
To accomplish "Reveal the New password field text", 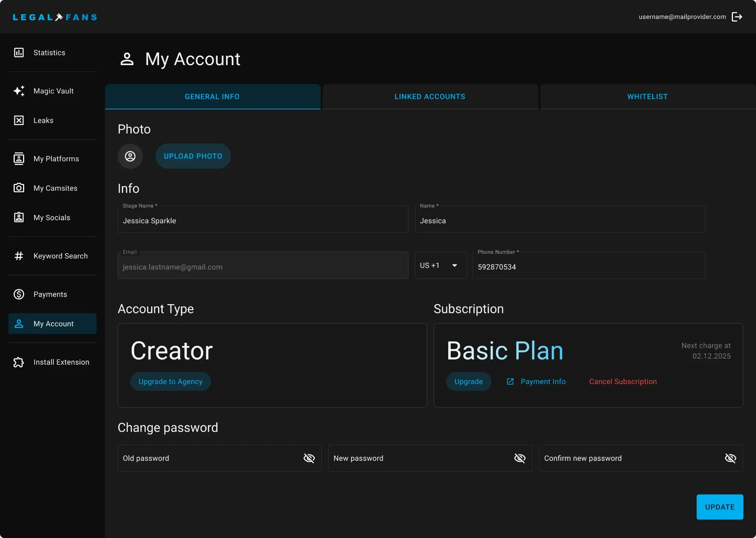I will pyautogui.click(x=520, y=458).
